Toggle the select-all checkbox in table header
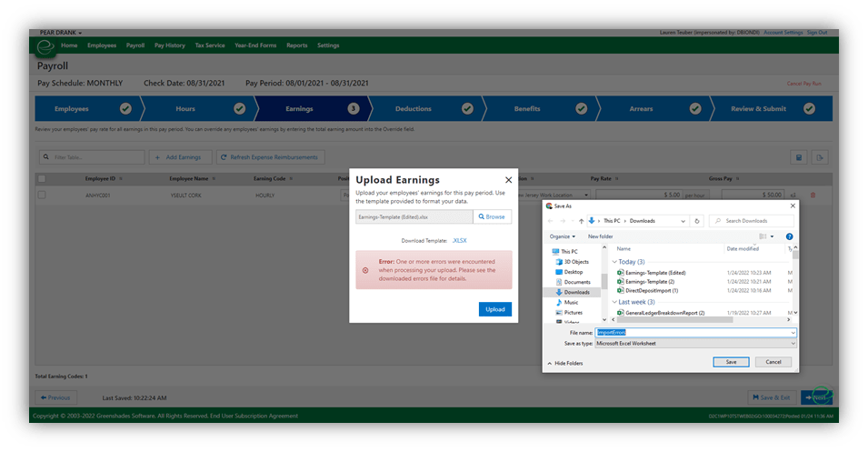This screenshot has height=452, width=868. [x=42, y=179]
